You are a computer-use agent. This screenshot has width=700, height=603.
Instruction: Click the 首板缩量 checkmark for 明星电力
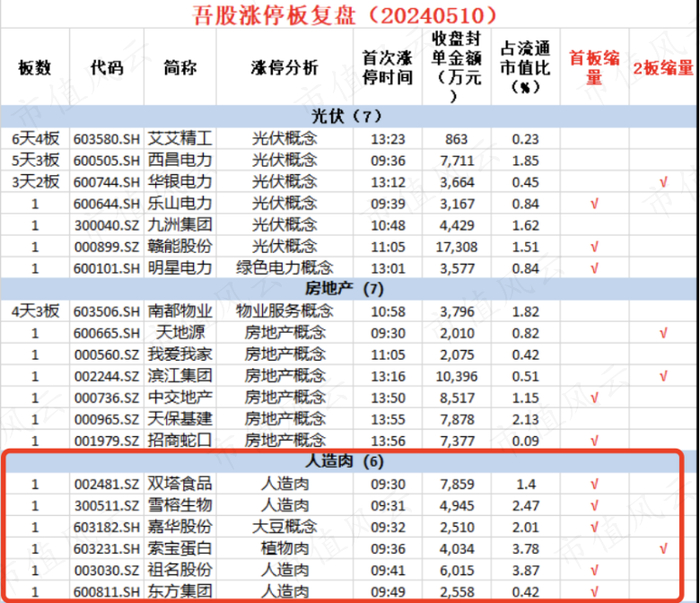point(594,269)
